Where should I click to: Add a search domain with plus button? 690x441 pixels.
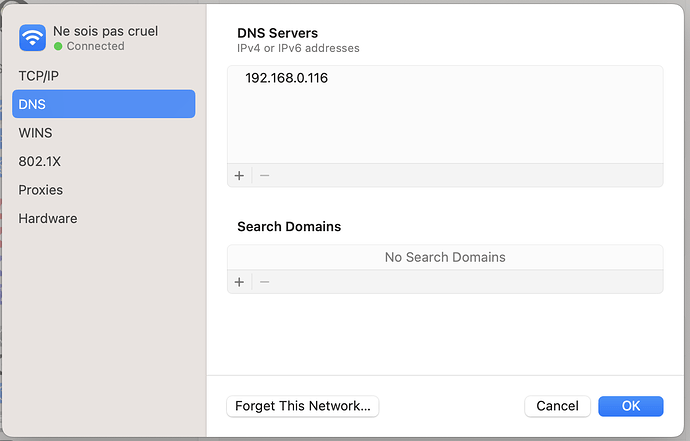tap(239, 282)
